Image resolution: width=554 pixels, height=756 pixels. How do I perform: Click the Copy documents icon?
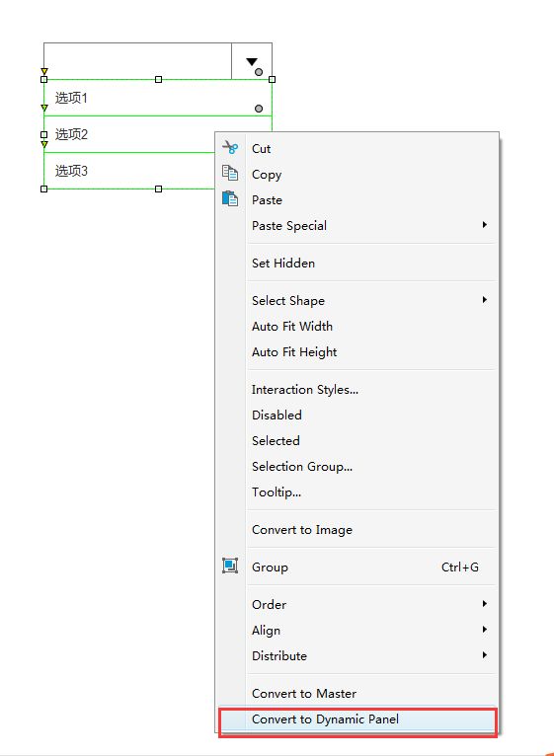230,173
